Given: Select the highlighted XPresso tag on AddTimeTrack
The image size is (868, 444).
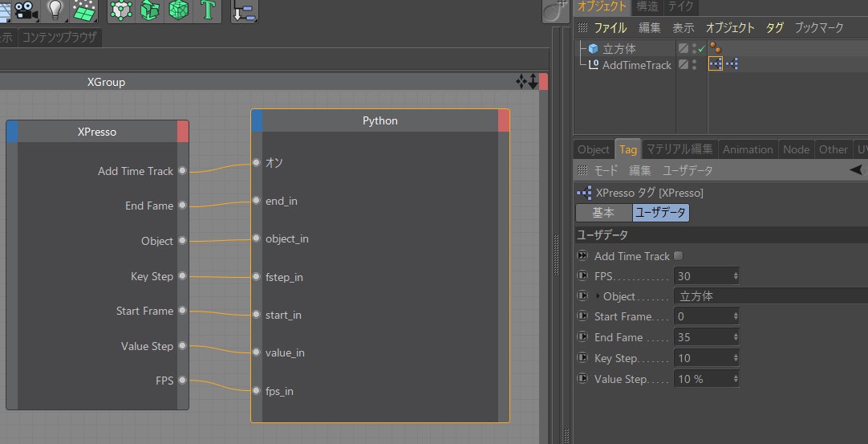Looking at the screenshot, I should coord(716,64).
